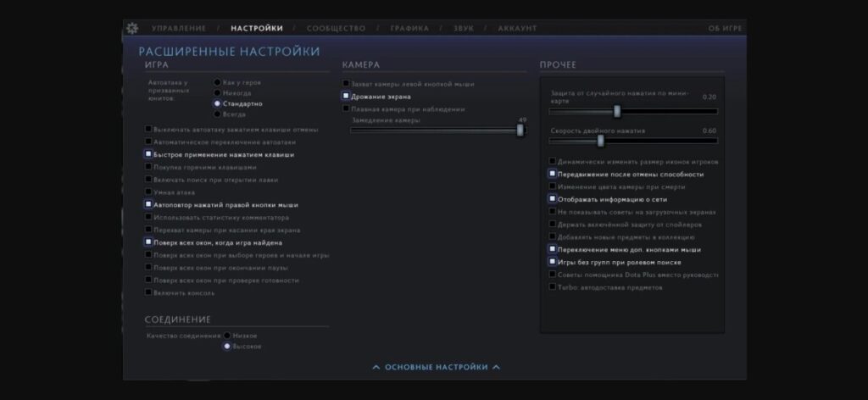Open the Аккаунт tab
This screenshot has height=400, width=868.
(517, 28)
